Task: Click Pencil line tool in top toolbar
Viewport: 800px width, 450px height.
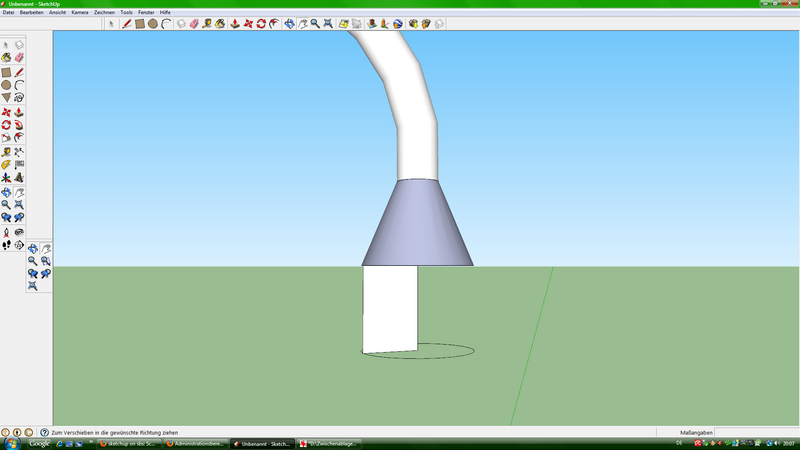Action: pyautogui.click(x=127, y=23)
